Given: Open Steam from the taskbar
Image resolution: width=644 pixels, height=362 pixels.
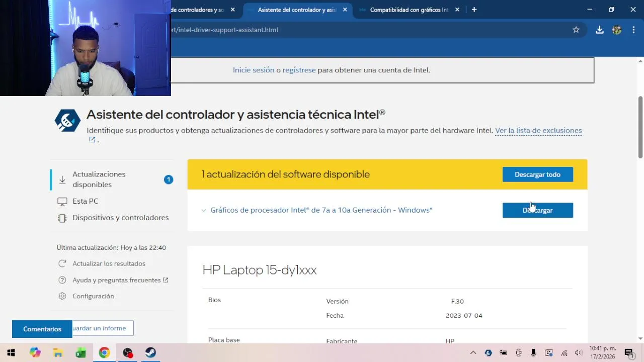Looking at the screenshot, I should pyautogui.click(x=151, y=352).
